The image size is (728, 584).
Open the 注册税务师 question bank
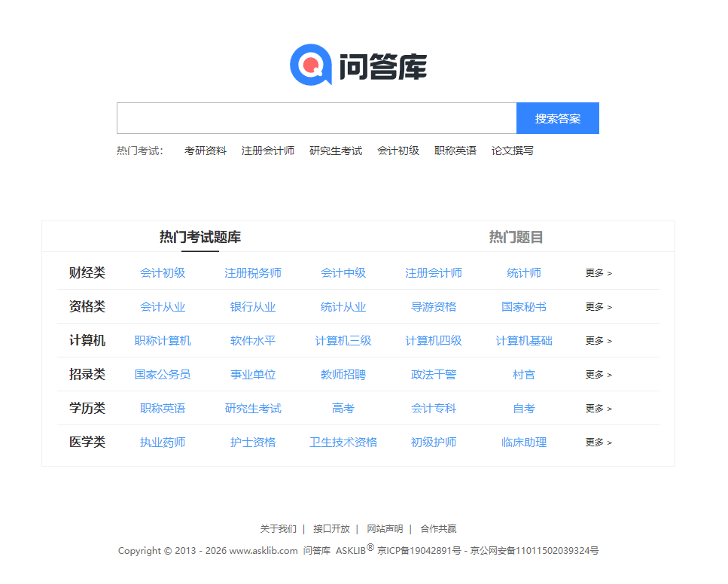[x=253, y=273]
